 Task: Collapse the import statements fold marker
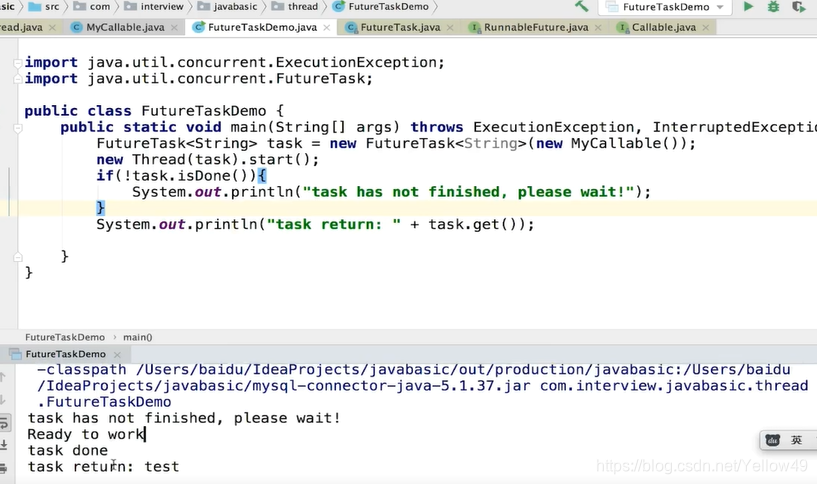click(x=18, y=63)
